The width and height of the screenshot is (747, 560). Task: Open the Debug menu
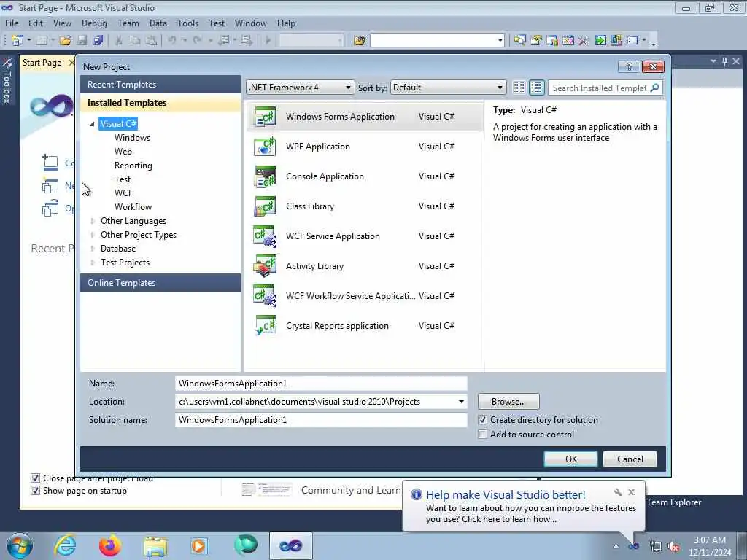point(94,23)
